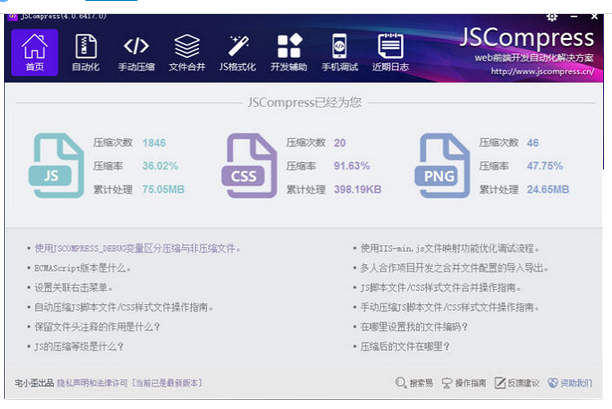Close the JSCompress window
This screenshot has width=612, height=409.
594,17
